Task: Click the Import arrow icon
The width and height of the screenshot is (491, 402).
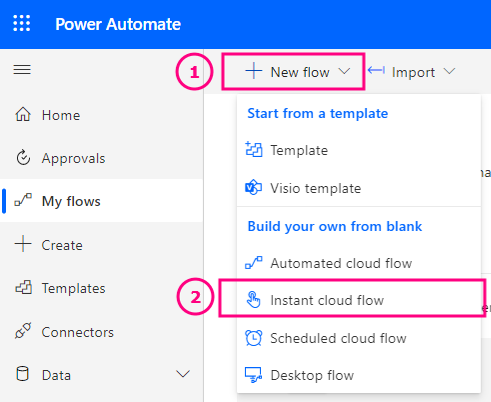Action: coord(376,70)
